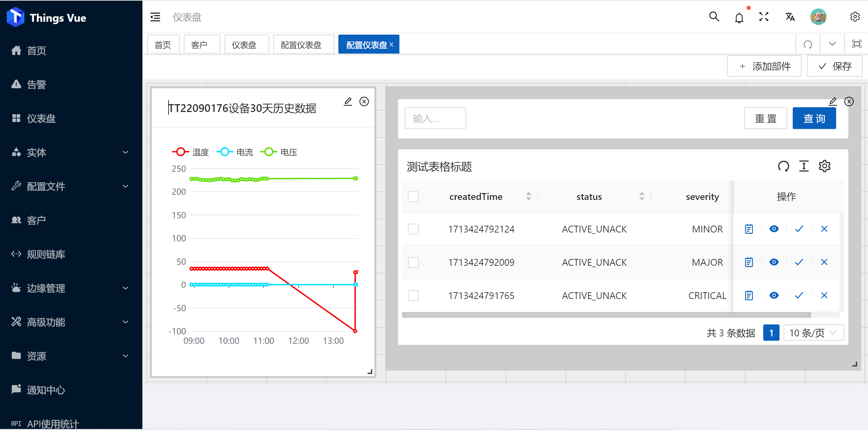
Task: Open notifications bell
Action: (x=739, y=17)
